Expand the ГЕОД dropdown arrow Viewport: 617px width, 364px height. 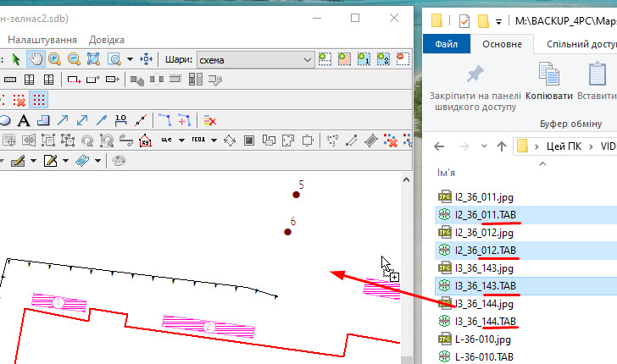tap(214, 141)
